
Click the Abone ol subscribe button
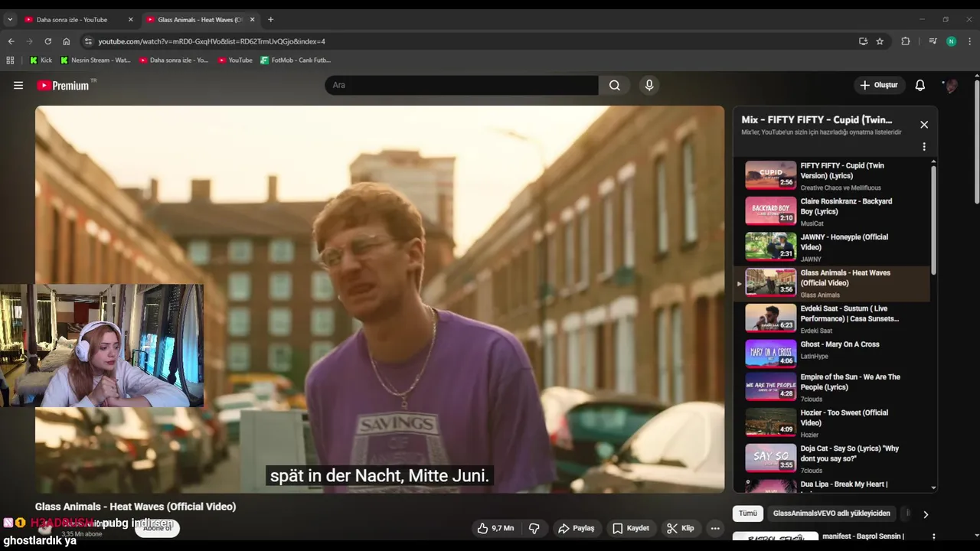click(x=158, y=528)
